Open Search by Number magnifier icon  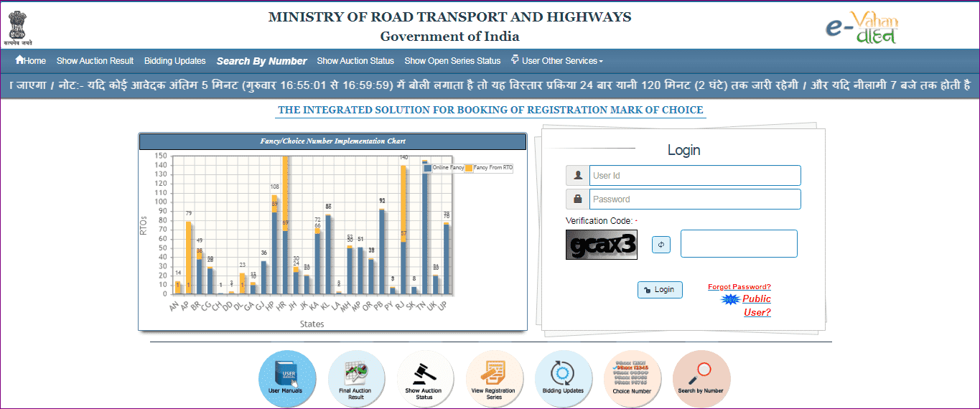tap(701, 379)
